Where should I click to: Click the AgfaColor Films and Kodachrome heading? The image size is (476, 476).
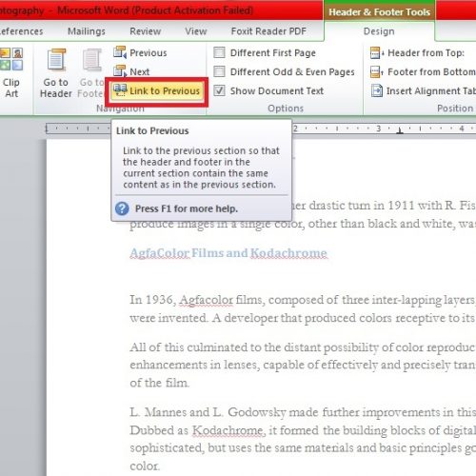[228, 253]
